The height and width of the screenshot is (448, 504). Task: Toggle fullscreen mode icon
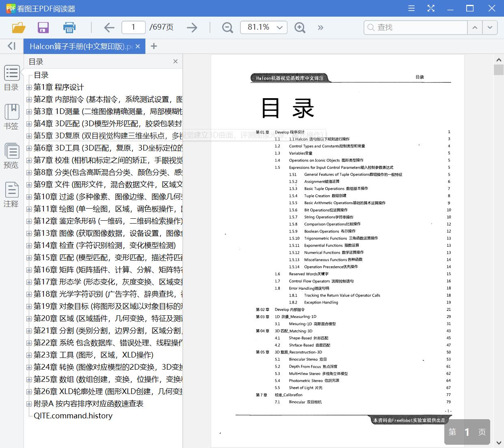431,9
